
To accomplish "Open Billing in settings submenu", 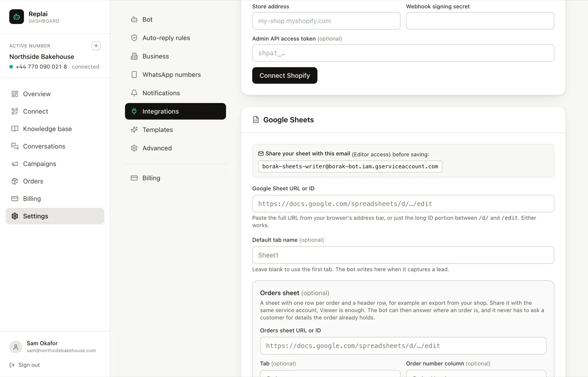I will (x=176, y=178).
